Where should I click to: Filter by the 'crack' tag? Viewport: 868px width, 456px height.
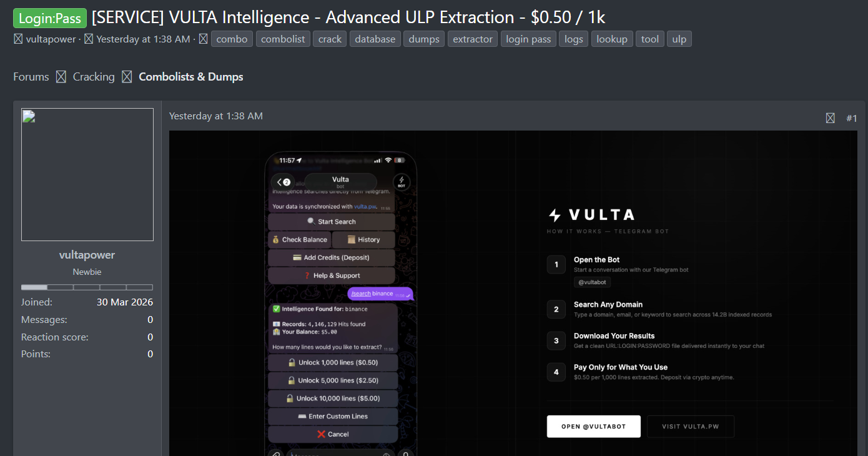330,39
